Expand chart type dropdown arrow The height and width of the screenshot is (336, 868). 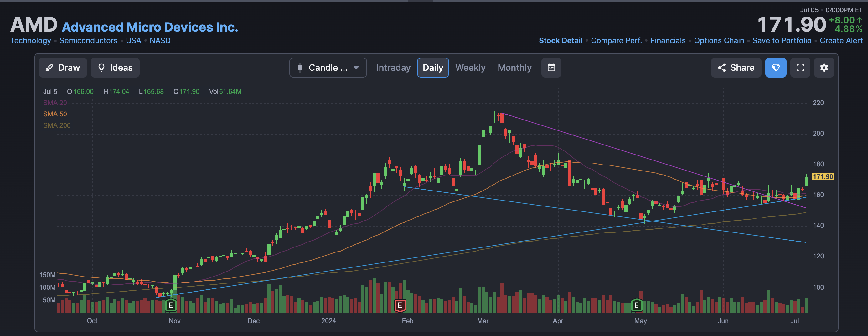[356, 68]
